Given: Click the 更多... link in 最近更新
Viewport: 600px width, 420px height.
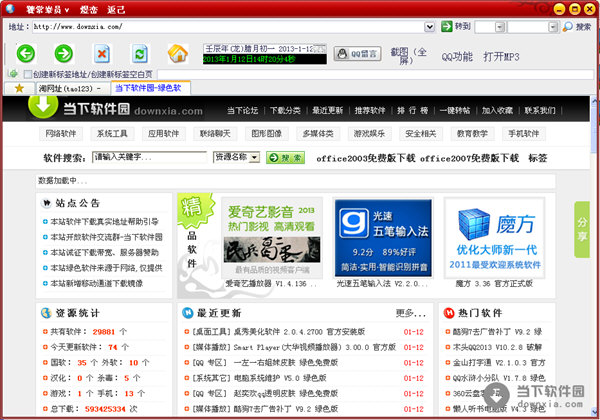Looking at the screenshot, I should (x=411, y=313).
